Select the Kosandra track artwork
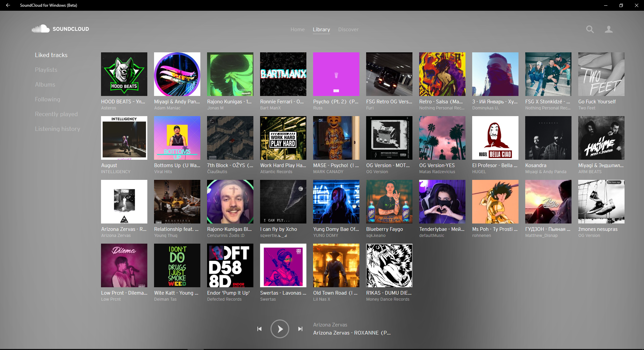The height and width of the screenshot is (350, 644). [548, 138]
